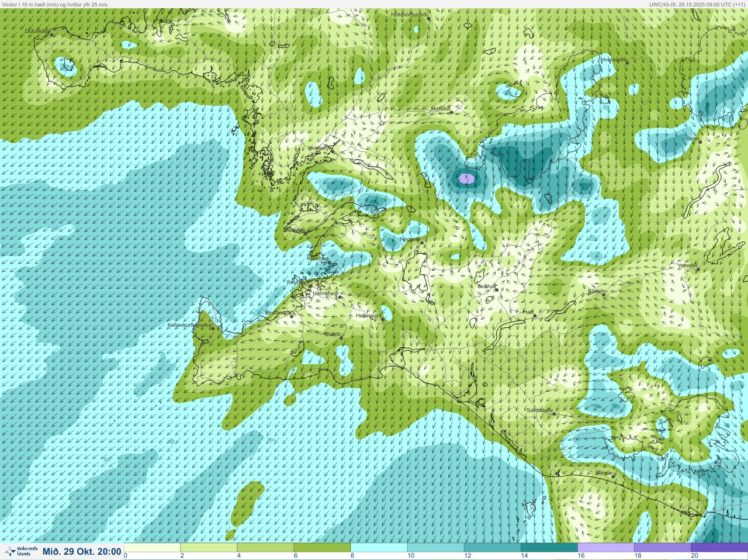Click the legend tick label '16'
Screen dimensions: 748x560
point(581,556)
